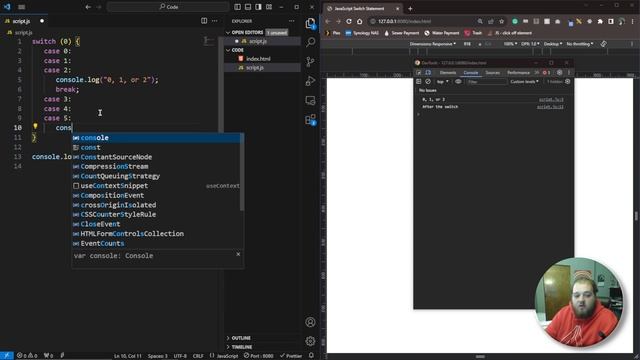
Task: Toggle the bottom panel layout button
Action: point(248,7)
